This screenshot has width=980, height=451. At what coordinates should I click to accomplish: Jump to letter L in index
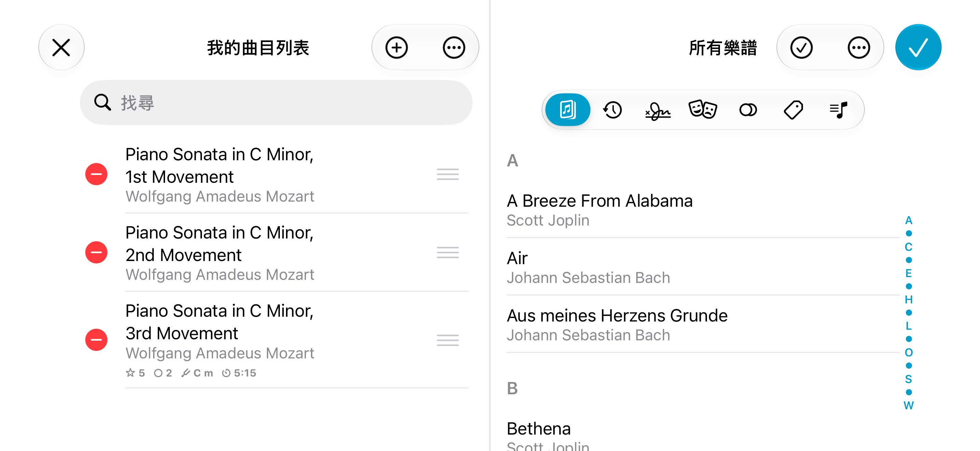click(x=909, y=326)
